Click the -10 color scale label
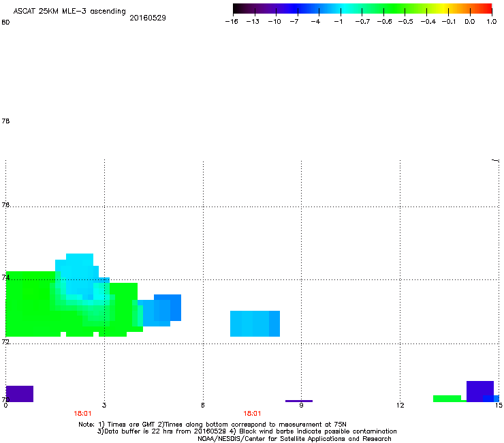 tap(274, 22)
